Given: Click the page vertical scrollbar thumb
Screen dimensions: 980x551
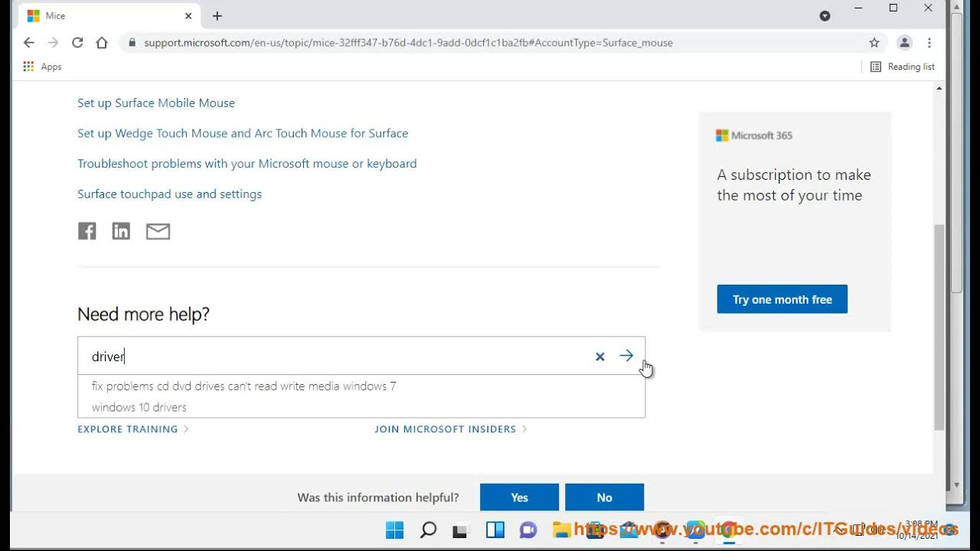Looking at the screenshot, I should 939,328.
